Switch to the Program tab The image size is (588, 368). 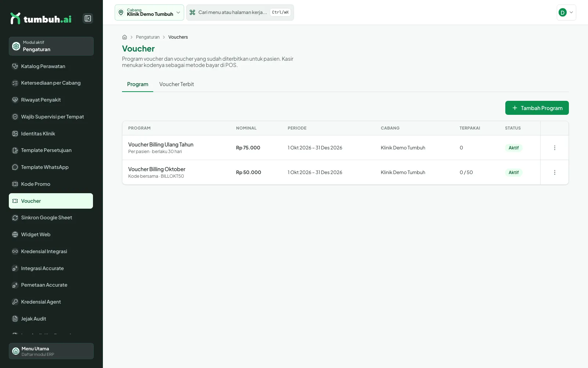pyautogui.click(x=138, y=84)
